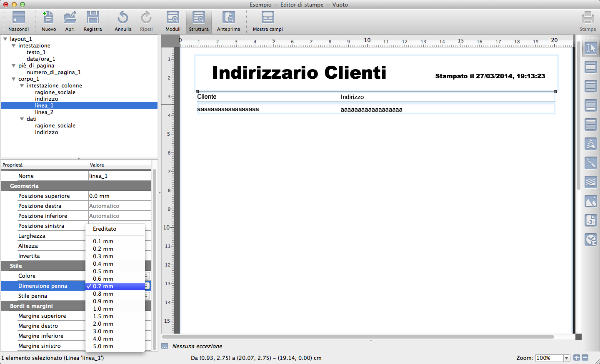Save the report using Registra

[x=92, y=19]
